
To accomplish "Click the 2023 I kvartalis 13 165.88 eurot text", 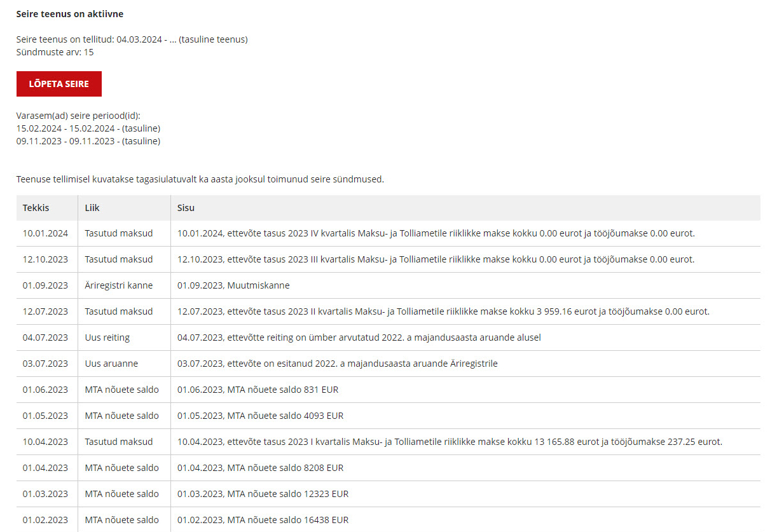I will click(450, 442).
